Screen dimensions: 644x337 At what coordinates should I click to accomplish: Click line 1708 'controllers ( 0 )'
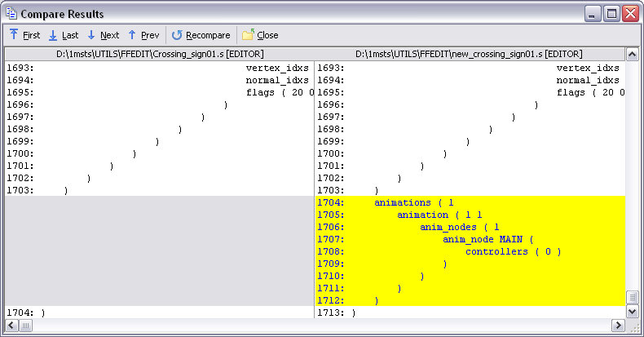470,251
